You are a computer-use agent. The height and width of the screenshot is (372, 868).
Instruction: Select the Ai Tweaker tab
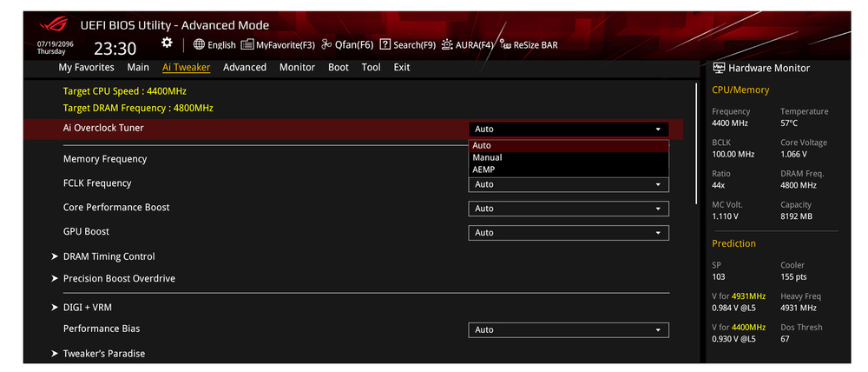pyautogui.click(x=186, y=67)
